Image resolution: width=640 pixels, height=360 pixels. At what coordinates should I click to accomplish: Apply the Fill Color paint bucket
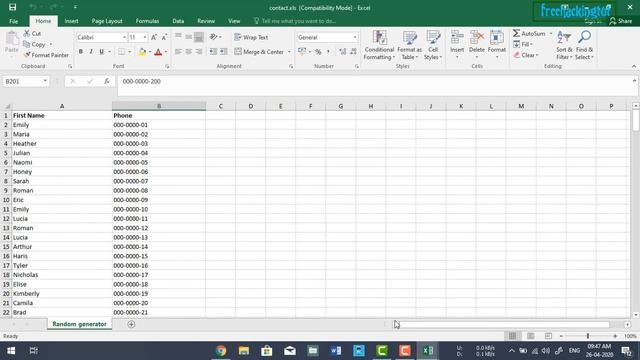pos(142,52)
